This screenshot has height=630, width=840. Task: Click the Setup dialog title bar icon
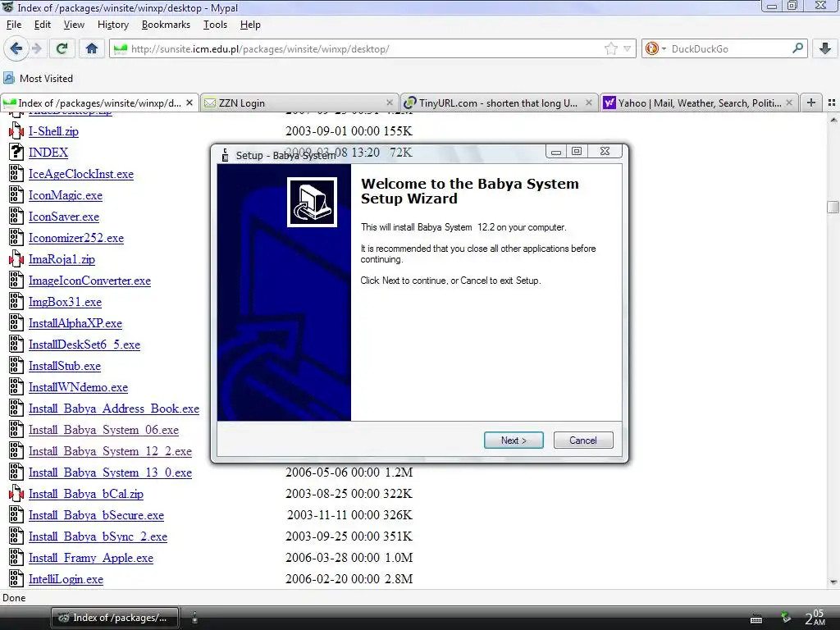pos(226,155)
